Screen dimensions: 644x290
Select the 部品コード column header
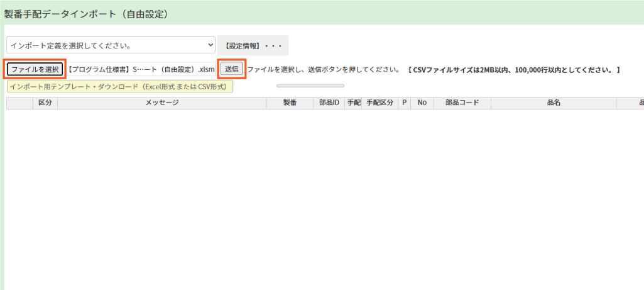462,103
